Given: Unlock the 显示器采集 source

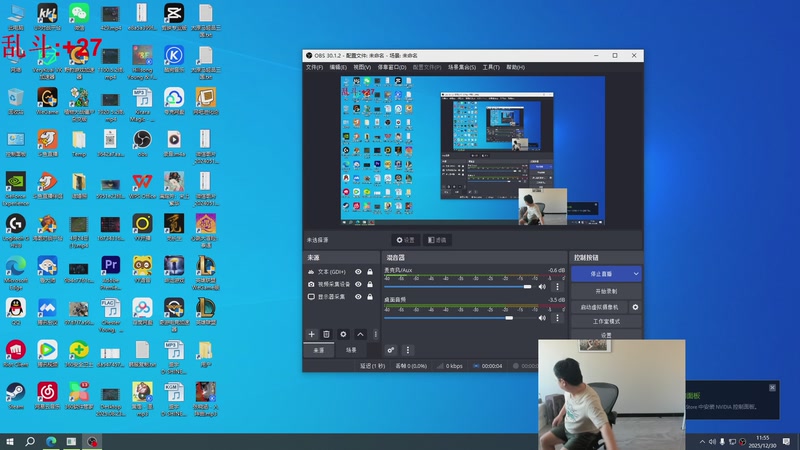Looking at the screenshot, I should (x=370, y=296).
